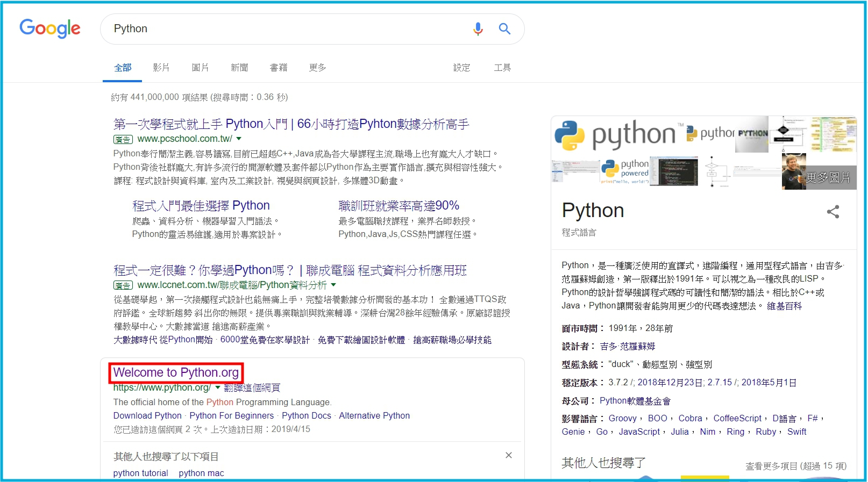Click the Go language link
The height and width of the screenshot is (482, 868).
(x=602, y=432)
